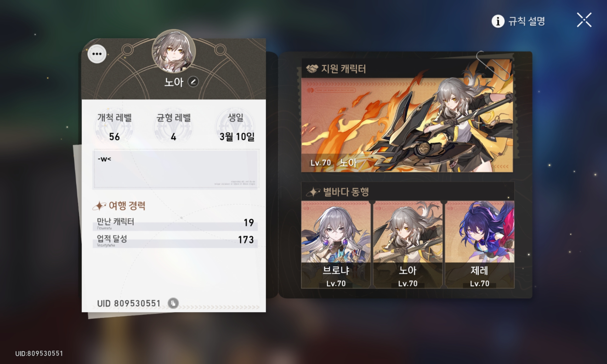Select the 제레 character card
Screen dimensions: 607x364
(x=480, y=244)
